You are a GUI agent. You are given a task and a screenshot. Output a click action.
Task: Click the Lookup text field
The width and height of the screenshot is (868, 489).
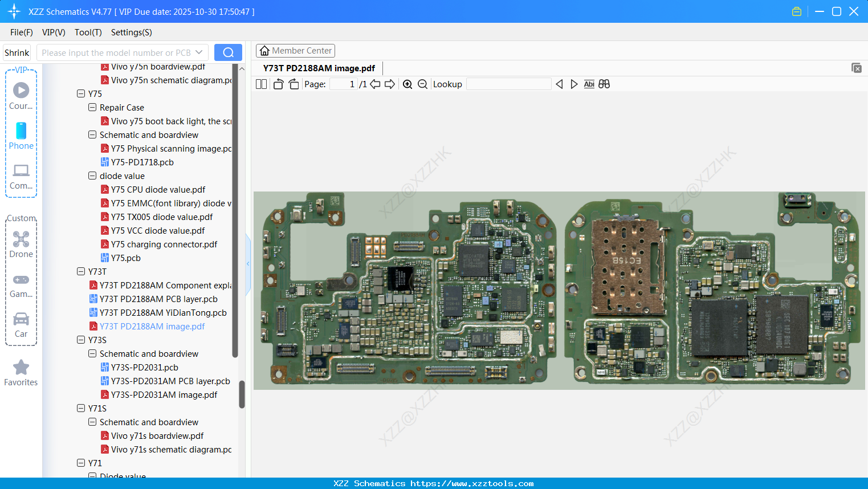(509, 84)
